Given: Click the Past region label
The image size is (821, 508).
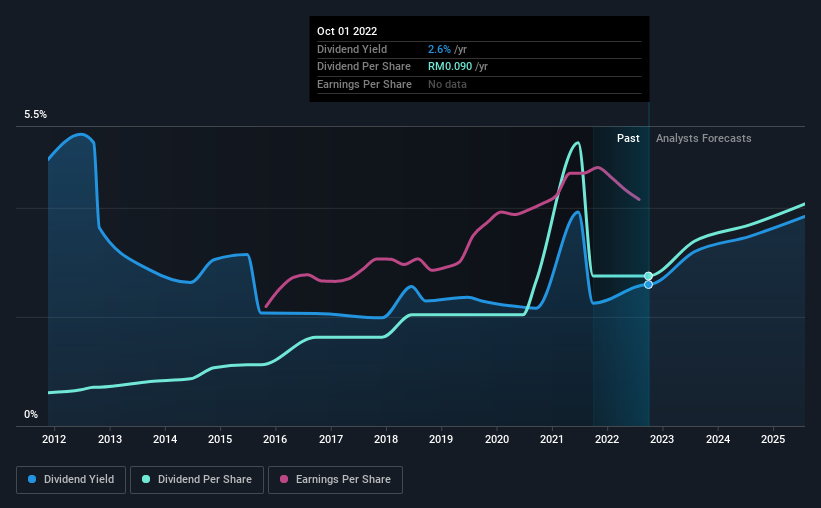Looking at the screenshot, I should pyautogui.click(x=628, y=138).
